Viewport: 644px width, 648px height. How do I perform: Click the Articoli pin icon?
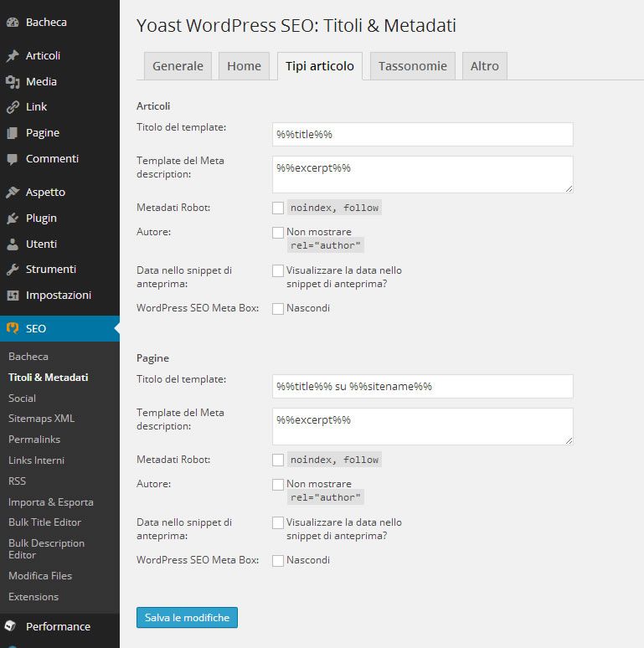click(13, 56)
